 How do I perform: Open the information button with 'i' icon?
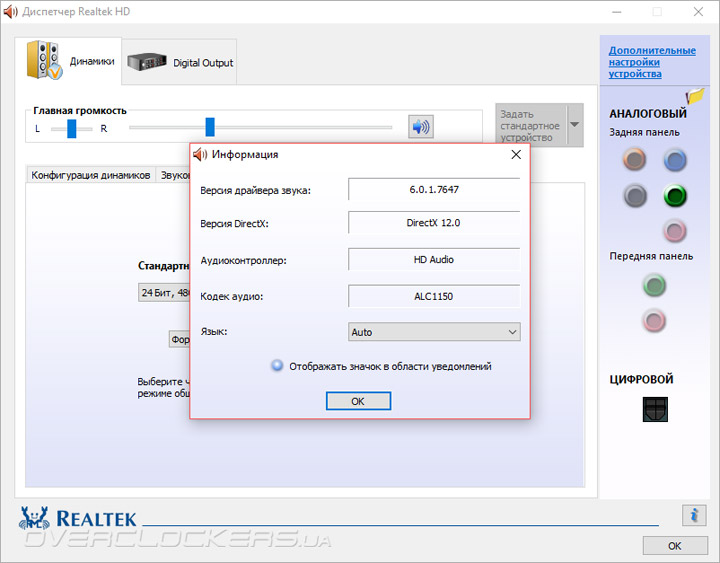694,515
